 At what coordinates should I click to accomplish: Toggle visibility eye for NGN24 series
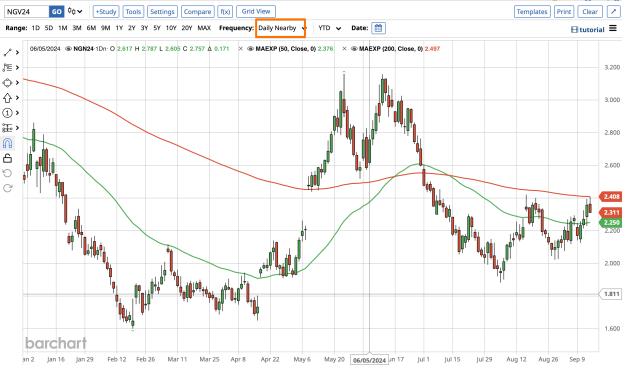point(68,49)
